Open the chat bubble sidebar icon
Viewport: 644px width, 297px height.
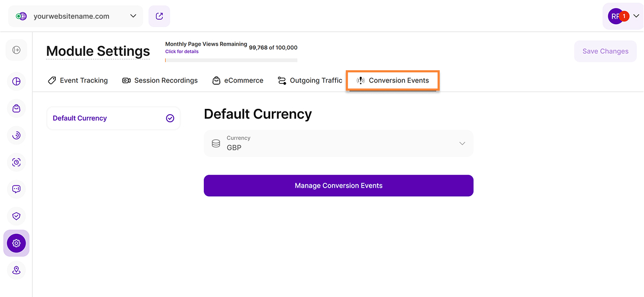point(16,189)
